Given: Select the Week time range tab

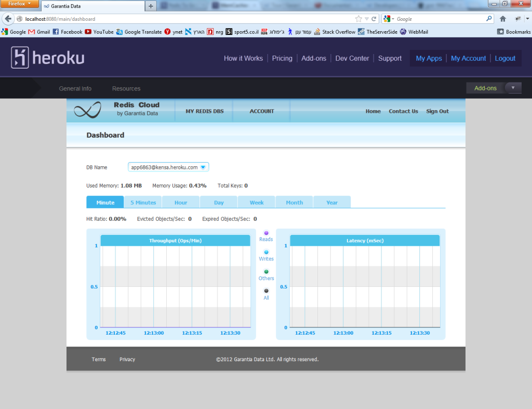Looking at the screenshot, I should point(257,203).
